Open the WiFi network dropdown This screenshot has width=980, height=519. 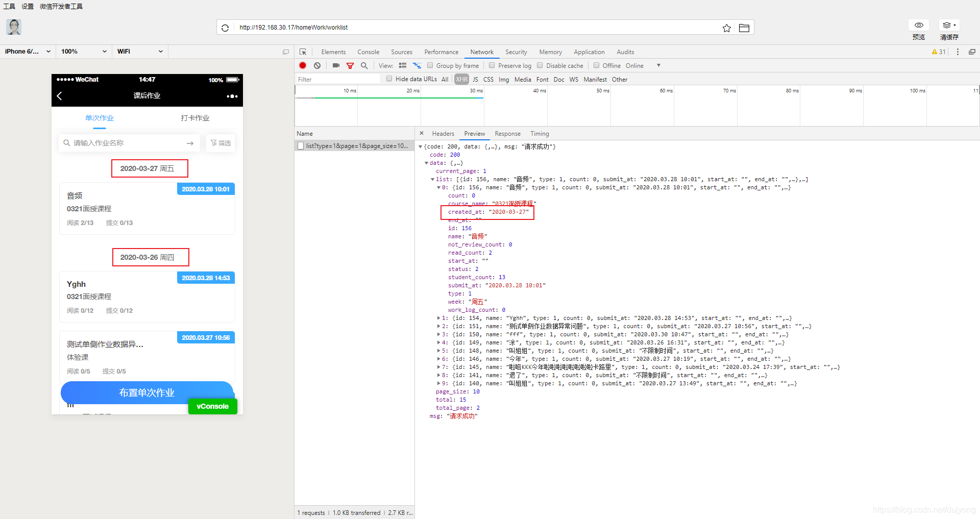140,52
